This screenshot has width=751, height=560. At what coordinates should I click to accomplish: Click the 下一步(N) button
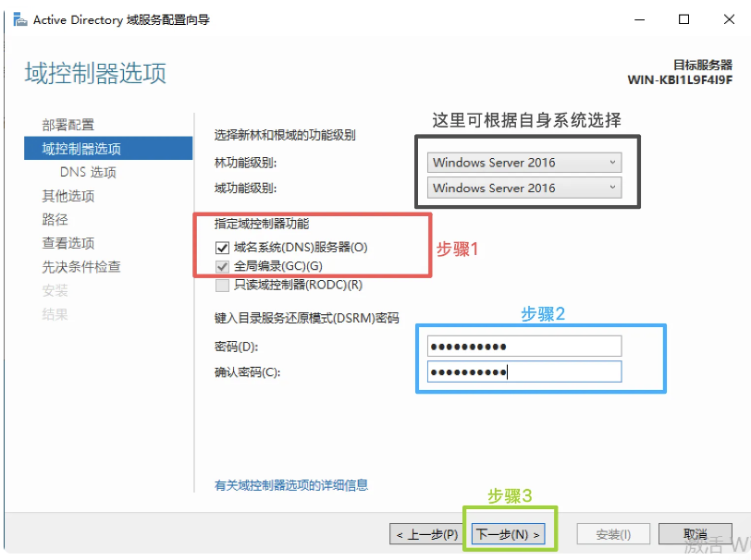coord(507,534)
